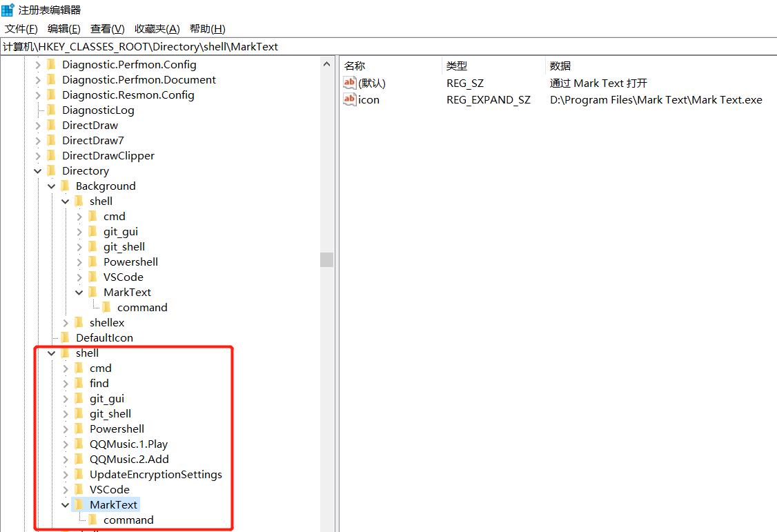The image size is (777, 532).
Task: Select the selected MarkText key under Directory\shell
Action: pos(113,505)
